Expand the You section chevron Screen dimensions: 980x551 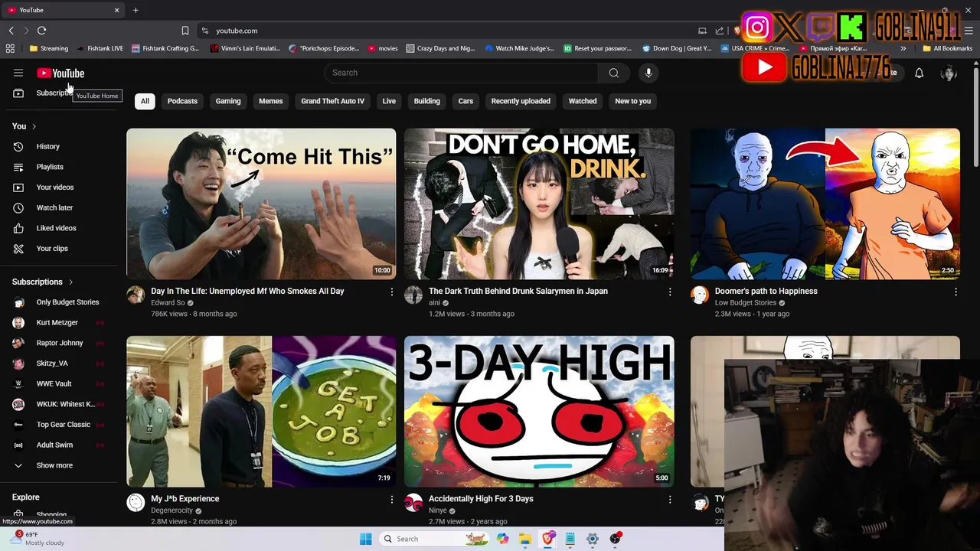(x=34, y=126)
